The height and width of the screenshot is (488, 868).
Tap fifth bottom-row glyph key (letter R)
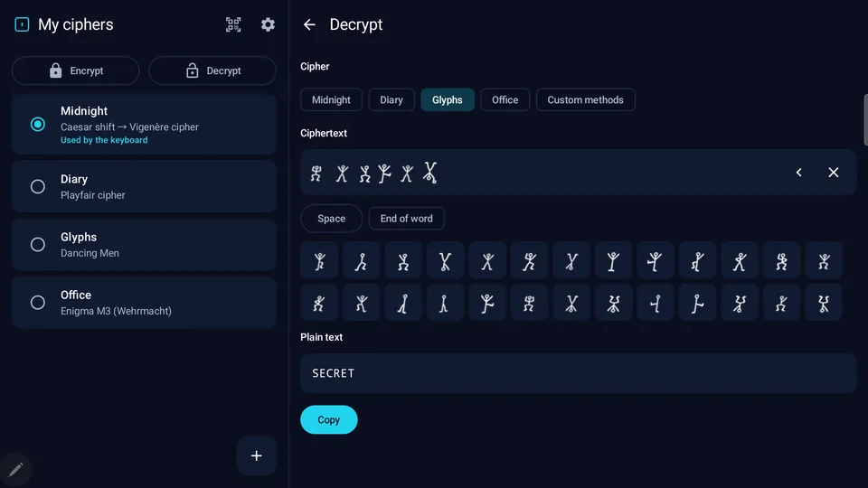coord(487,304)
